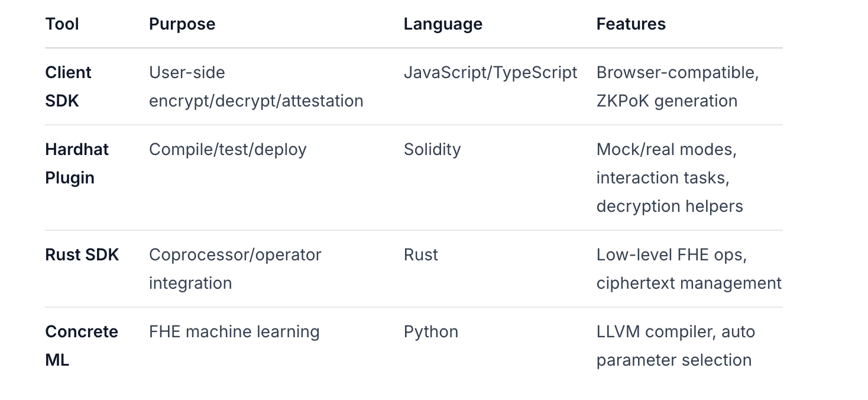Click the Low-level FHE ops features cell
The width and height of the screenshot is (868, 400).
click(x=689, y=269)
